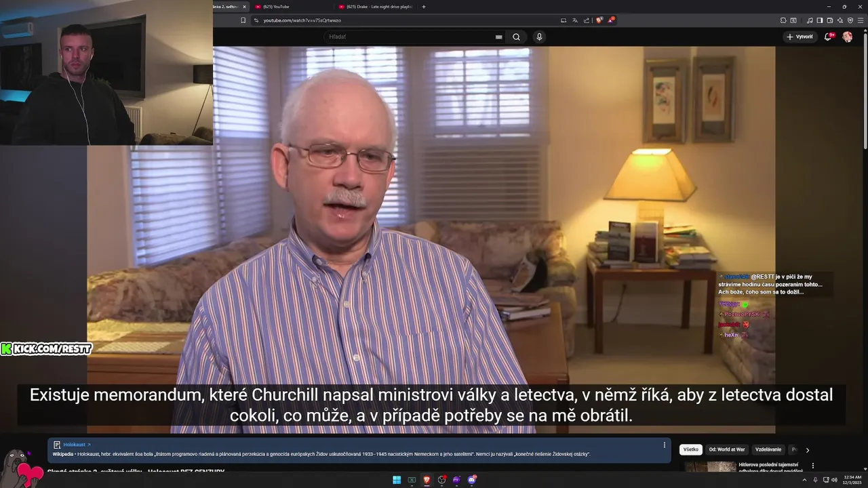Screen dimensions: 868x488
Task: Open the Brave playlist music-note icon
Action: pyautogui.click(x=810, y=20)
